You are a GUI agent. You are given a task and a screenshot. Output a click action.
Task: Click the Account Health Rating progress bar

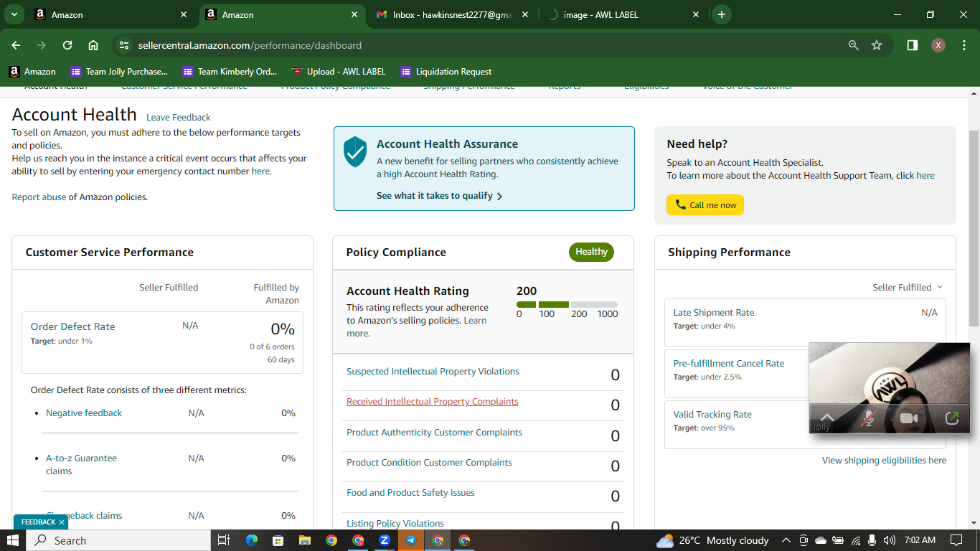pyautogui.click(x=567, y=304)
